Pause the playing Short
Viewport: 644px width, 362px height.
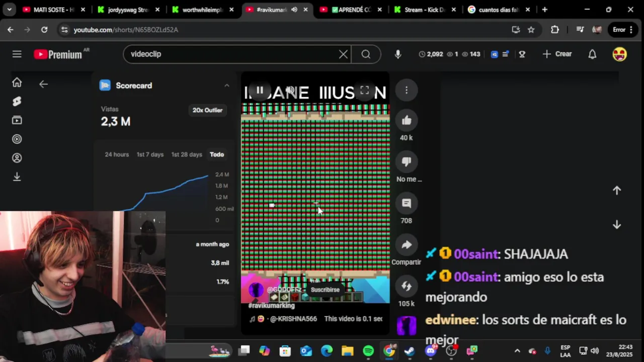[x=260, y=90]
